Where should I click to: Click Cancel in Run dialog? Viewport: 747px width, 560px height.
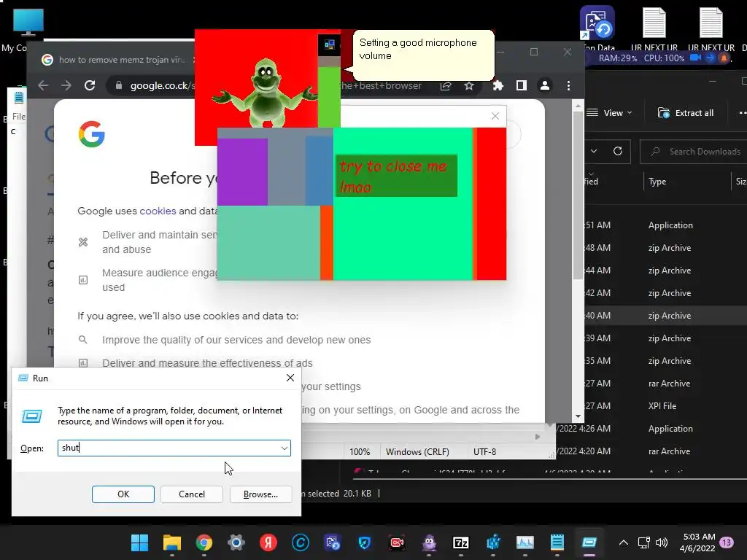click(192, 494)
